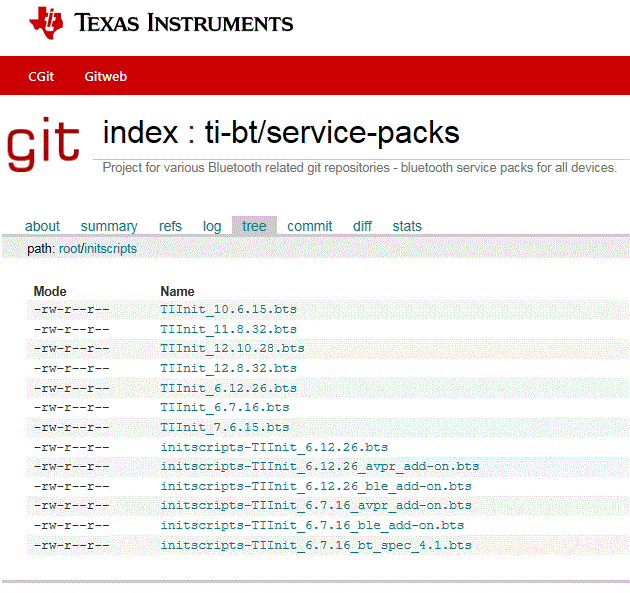Select the active tree tab
Screen dimensions: 630x593
[x=254, y=226]
